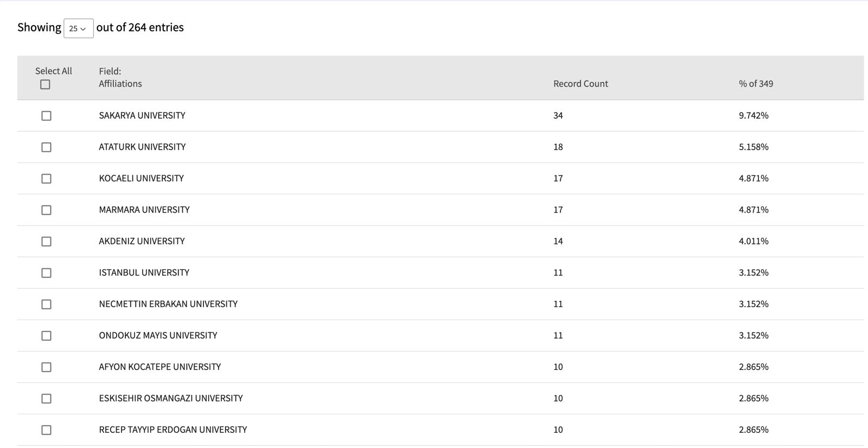Image resolution: width=868 pixels, height=448 pixels.
Task: Check the Necmettin Erbakan University box
Action: (x=47, y=305)
